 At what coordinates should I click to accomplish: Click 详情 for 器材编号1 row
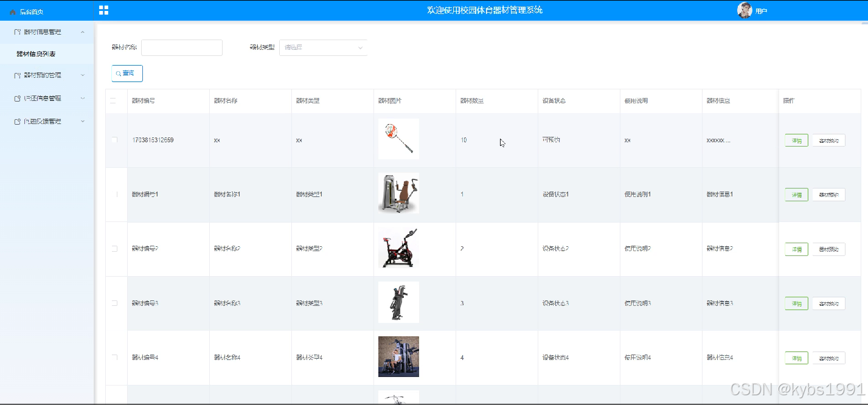796,195
